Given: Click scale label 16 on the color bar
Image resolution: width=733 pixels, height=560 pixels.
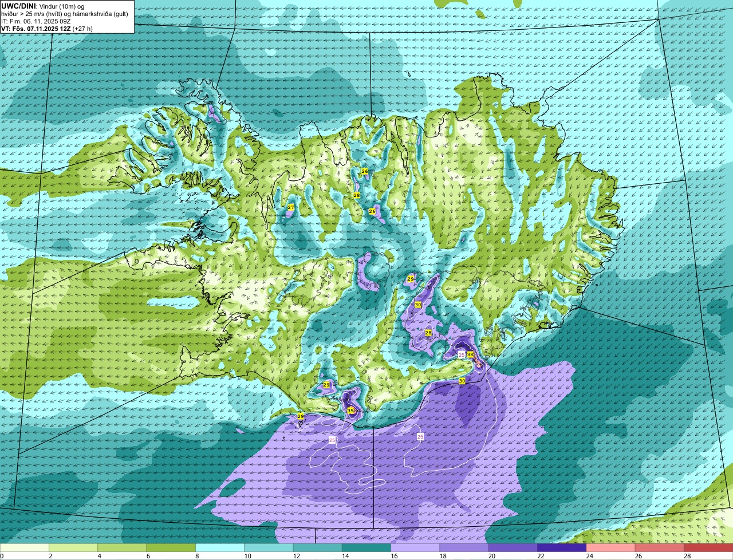Looking at the screenshot, I should (x=393, y=556).
